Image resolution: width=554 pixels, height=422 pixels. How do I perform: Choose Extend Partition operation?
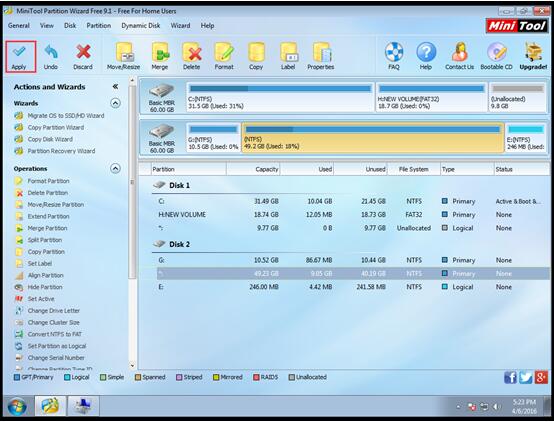[x=42, y=216]
